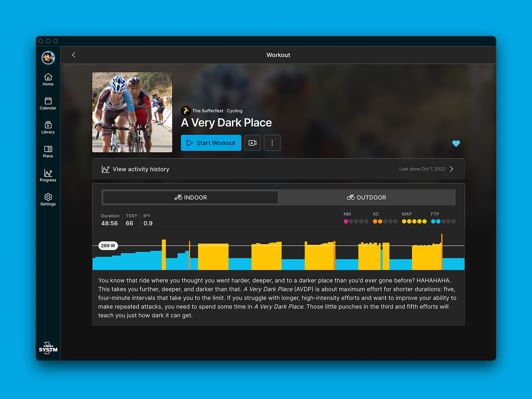Click the AC rating dots
The height and width of the screenshot is (399, 532).
pyautogui.click(x=385, y=222)
